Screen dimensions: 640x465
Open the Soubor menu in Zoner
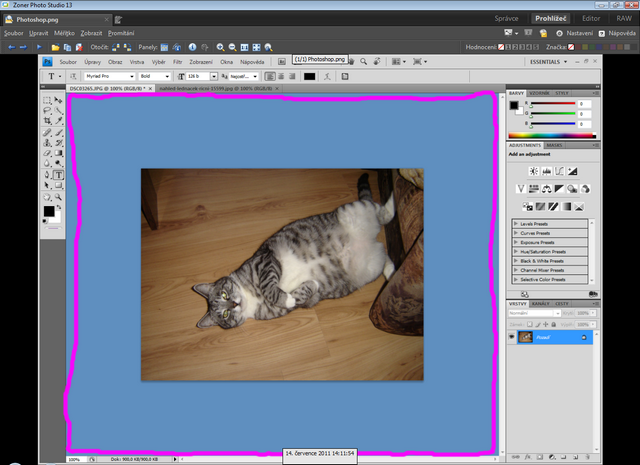(14, 33)
